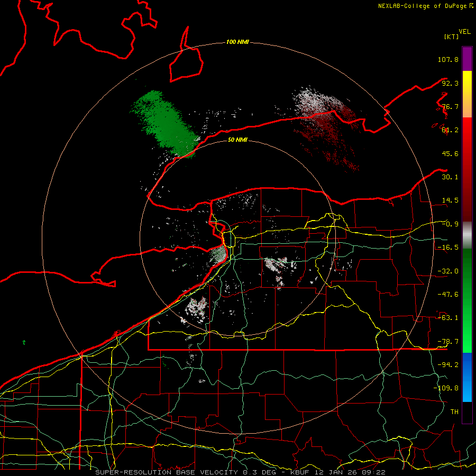
Task: Click the -47.6 velocity scale value
Action: coord(448,295)
